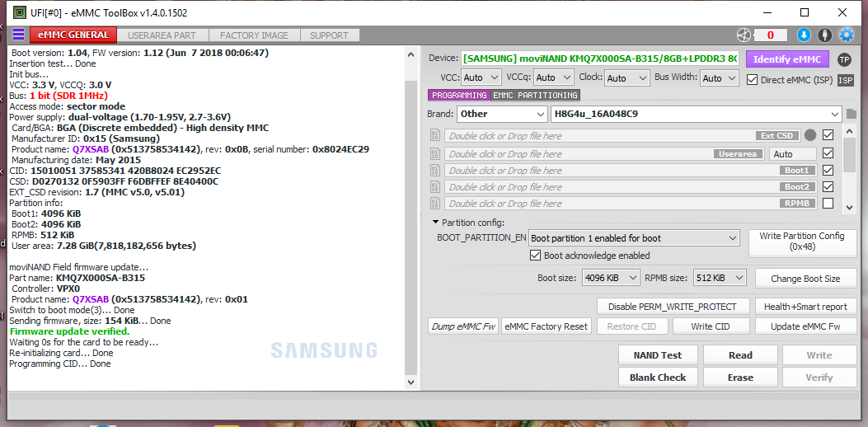868x427 pixels.
Task: Open the Clock dropdown
Action: click(x=626, y=78)
